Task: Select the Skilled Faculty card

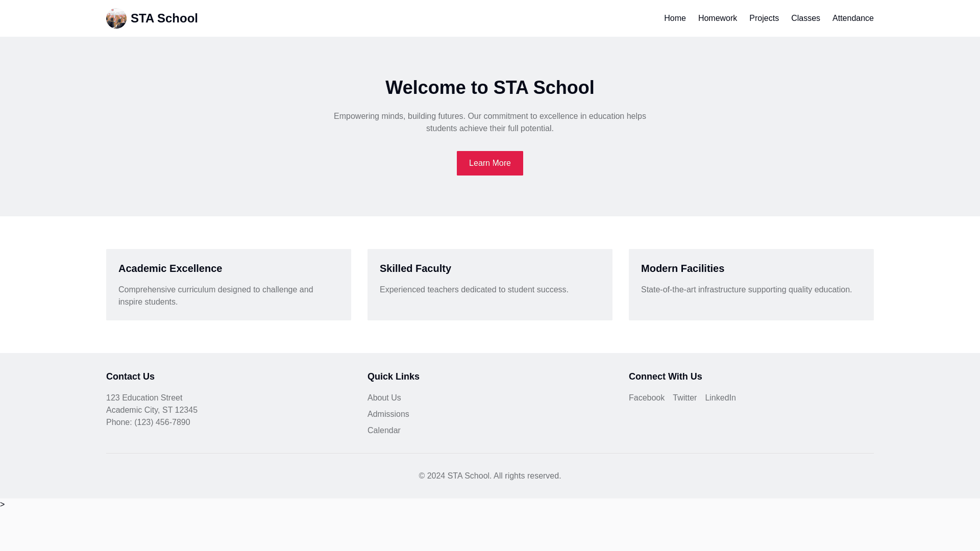Action: click(489, 284)
